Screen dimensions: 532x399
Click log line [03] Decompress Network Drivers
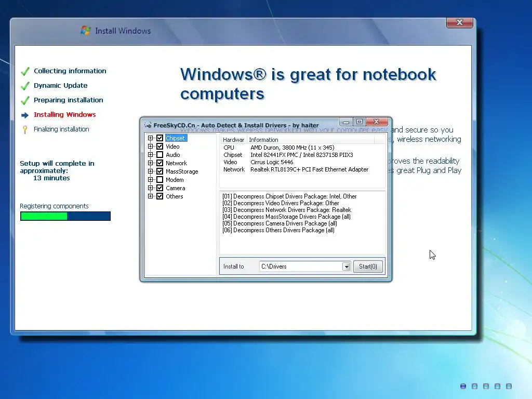[x=287, y=210]
